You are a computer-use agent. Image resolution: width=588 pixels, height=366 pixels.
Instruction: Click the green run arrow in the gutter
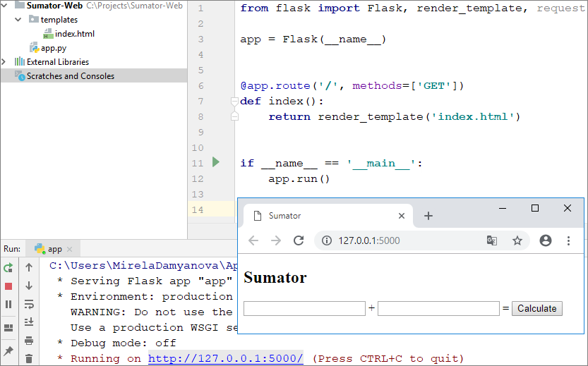coord(216,163)
